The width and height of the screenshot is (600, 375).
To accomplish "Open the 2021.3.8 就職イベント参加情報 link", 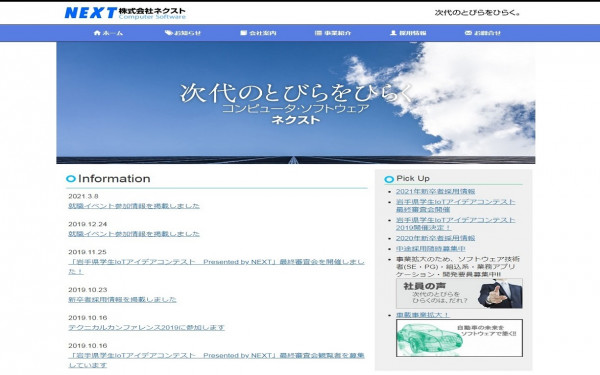I will click(x=134, y=206).
